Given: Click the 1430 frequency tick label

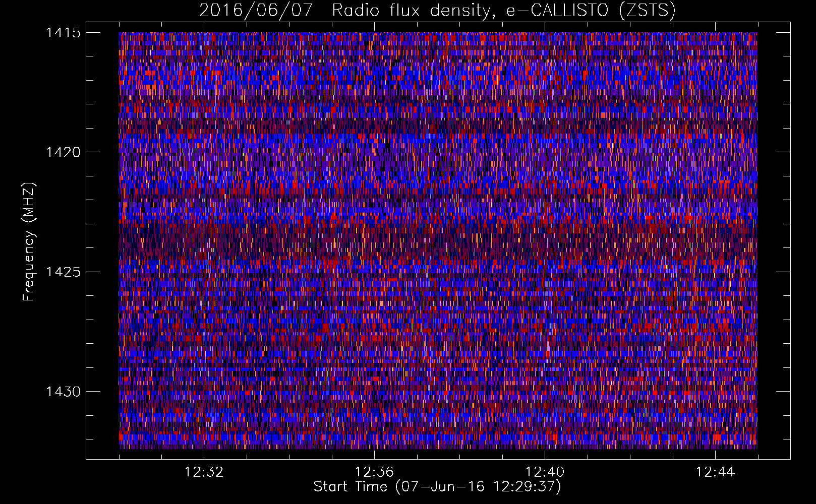Looking at the screenshot, I should [x=63, y=392].
